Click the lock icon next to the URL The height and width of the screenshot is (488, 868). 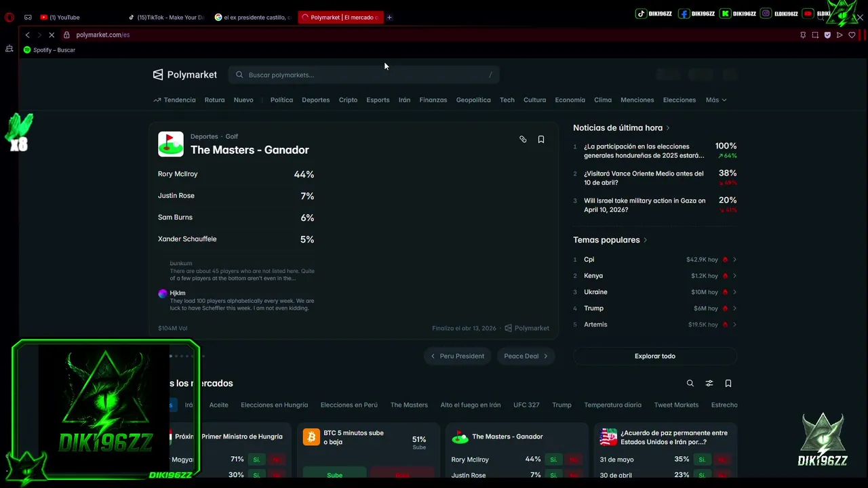click(x=66, y=35)
